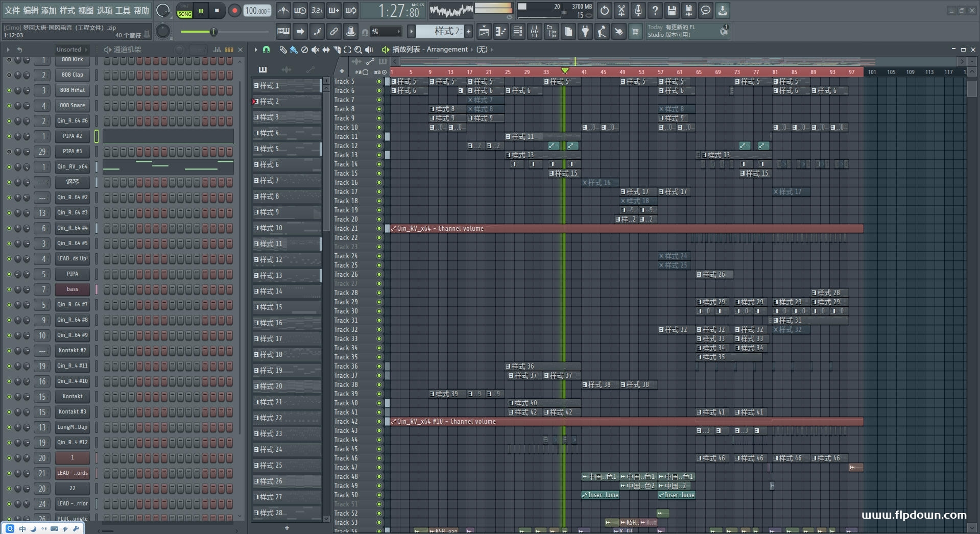Open the 工具 menu
Screen dimensions: 980x534
[x=123, y=10]
